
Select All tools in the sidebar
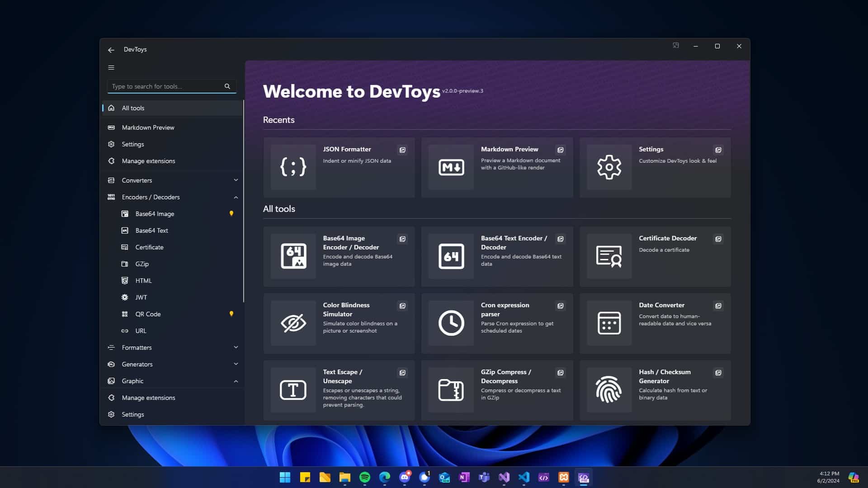click(x=132, y=108)
